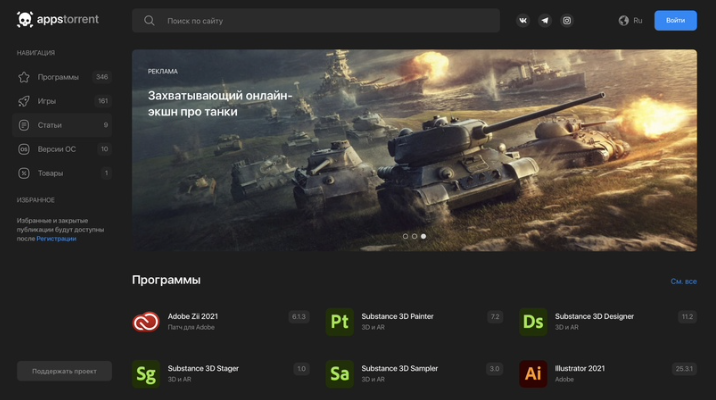716x400 pixels.
Task: Select second banner slide dot
Action: [x=414, y=236]
